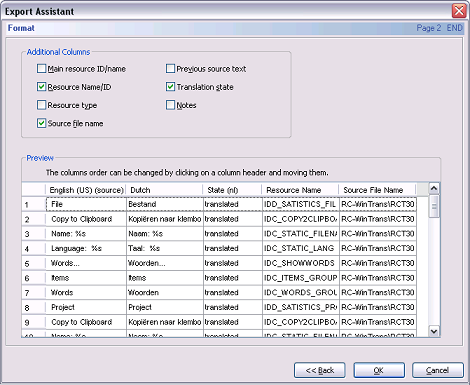Select the 'Bestand' Dutch cell
Image resolution: width=470 pixels, height=385 pixels.
click(x=165, y=204)
